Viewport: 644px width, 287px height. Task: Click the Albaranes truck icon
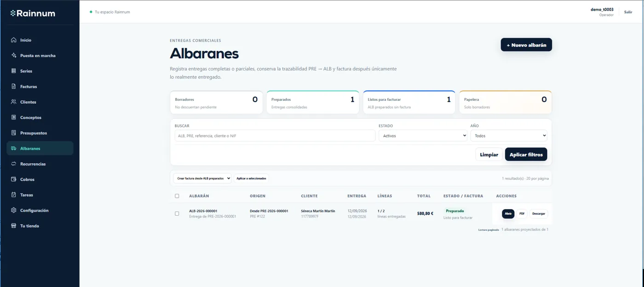coord(14,148)
